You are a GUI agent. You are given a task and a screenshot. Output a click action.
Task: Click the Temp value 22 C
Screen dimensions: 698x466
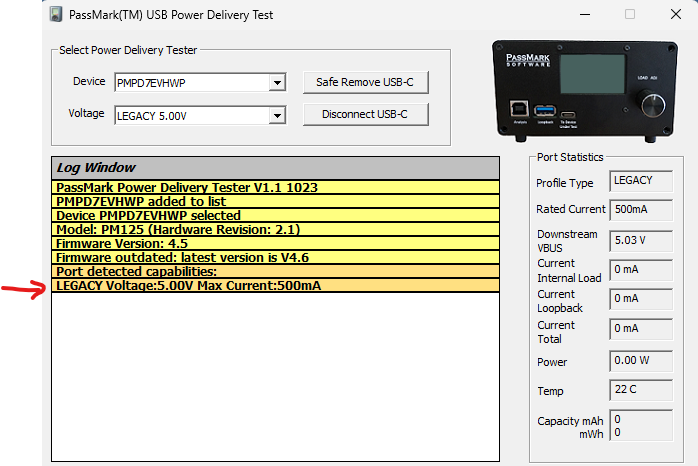coord(641,390)
